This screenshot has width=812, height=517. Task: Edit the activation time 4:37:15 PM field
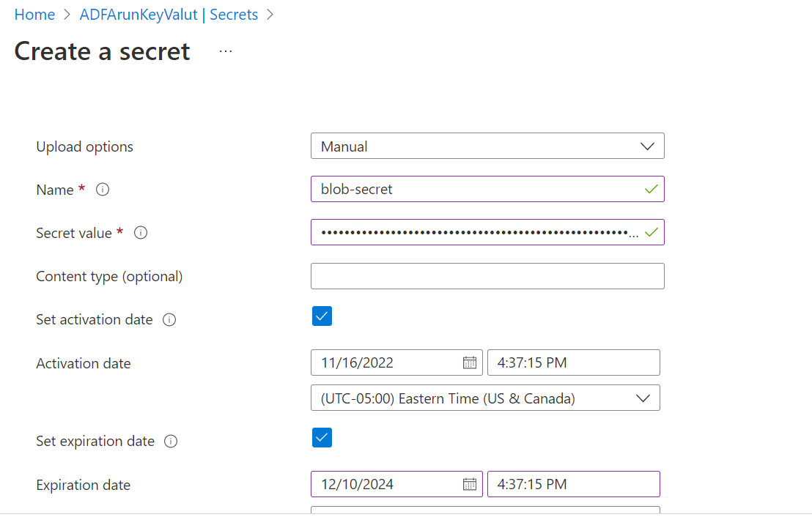573,362
